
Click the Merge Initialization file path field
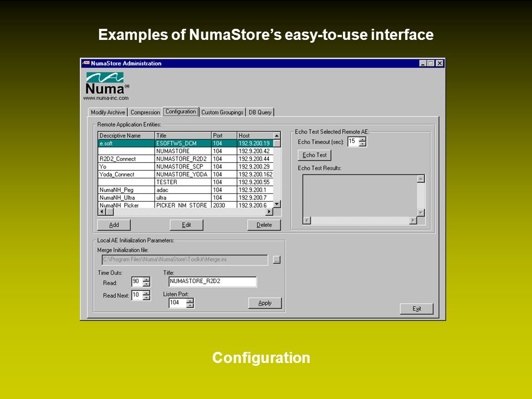tap(185, 259)
